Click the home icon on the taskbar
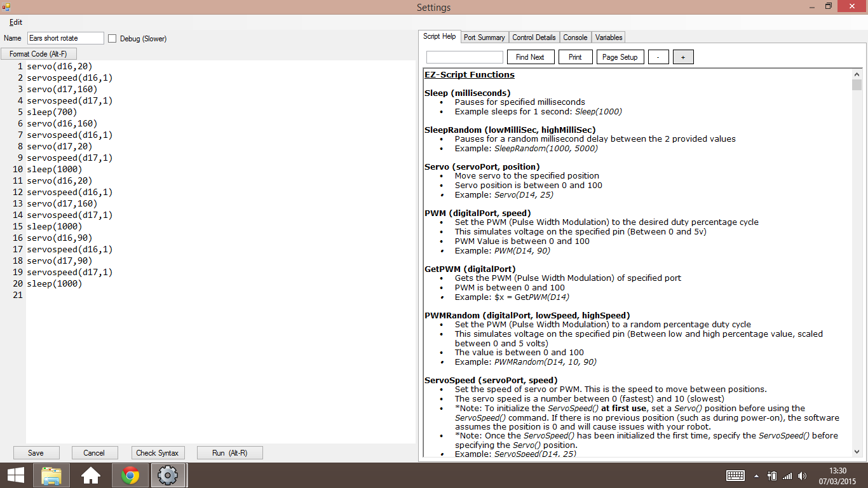868x488 pixels. [90, 475]
